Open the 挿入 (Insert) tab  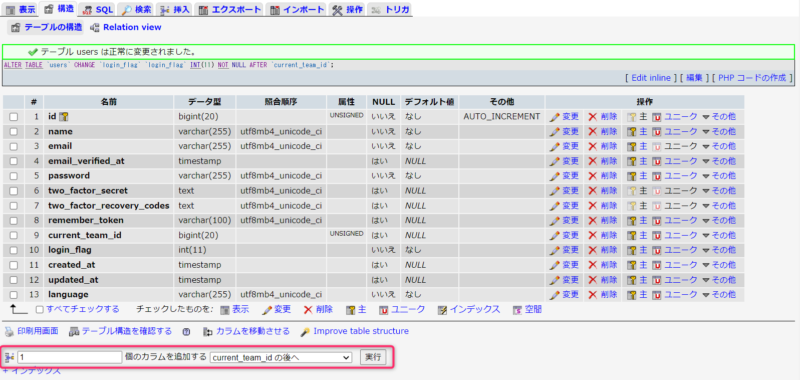[174, 9]
